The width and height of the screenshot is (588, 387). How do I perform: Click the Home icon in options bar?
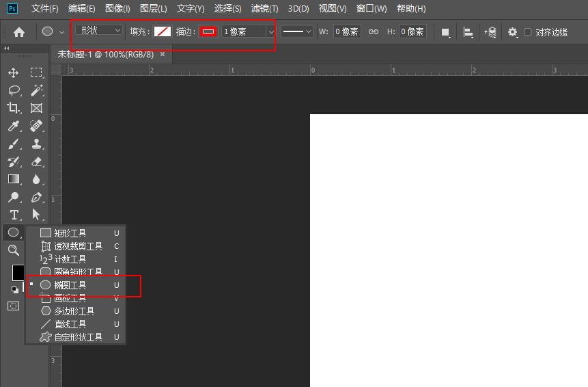coord(19,31)
